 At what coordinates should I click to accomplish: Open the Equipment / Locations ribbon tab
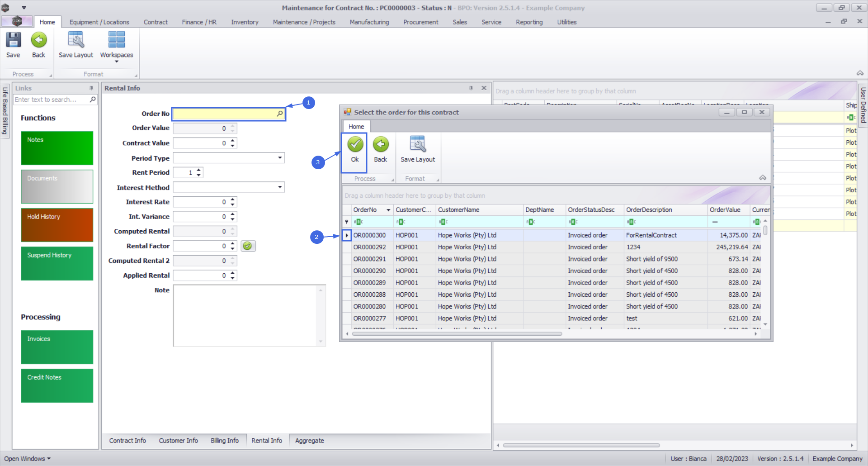click(99, 22)
